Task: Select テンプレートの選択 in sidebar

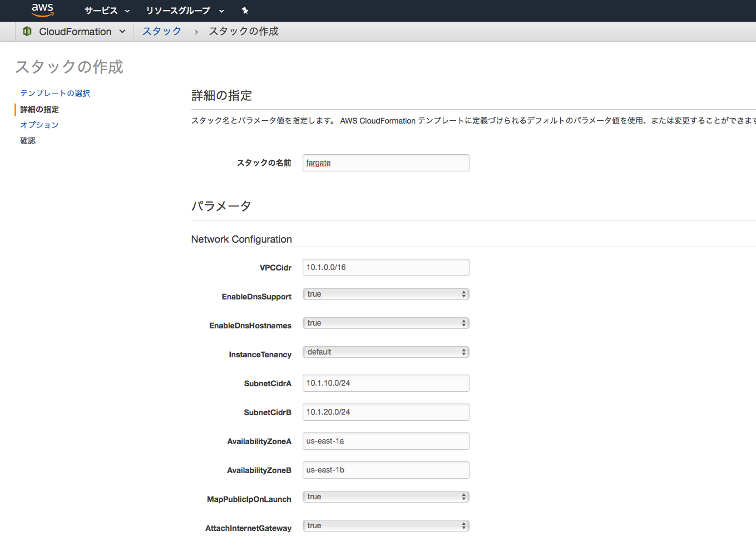Action: [x=54, y=93]
